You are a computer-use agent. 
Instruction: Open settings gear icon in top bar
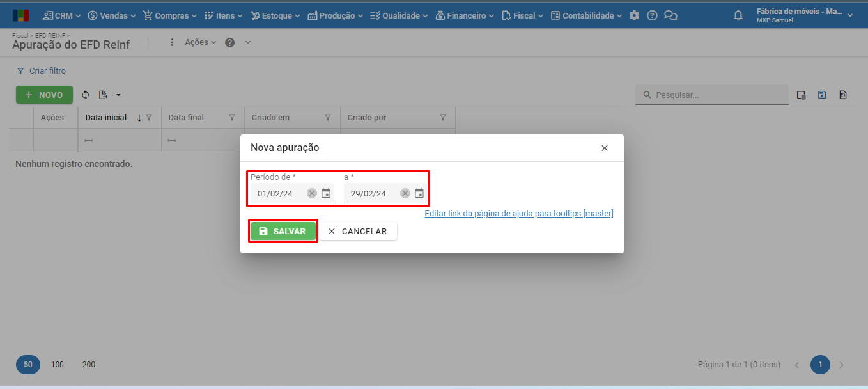pos(634,15)
